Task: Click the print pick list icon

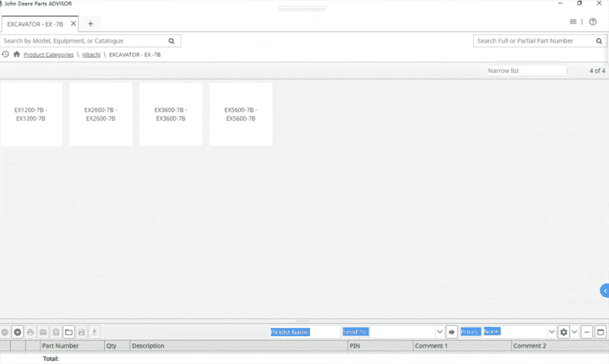Action: coord(30,332)
